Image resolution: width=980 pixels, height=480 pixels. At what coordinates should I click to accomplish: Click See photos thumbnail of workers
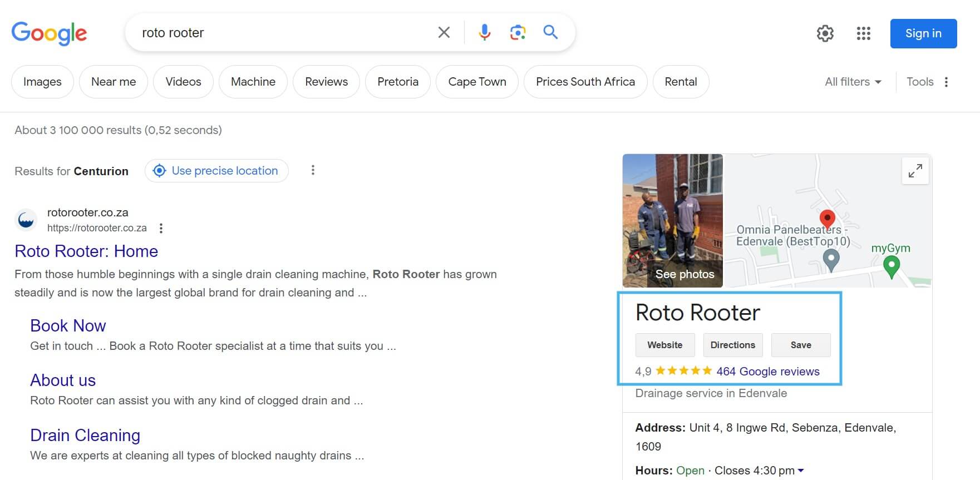point(672,221)
